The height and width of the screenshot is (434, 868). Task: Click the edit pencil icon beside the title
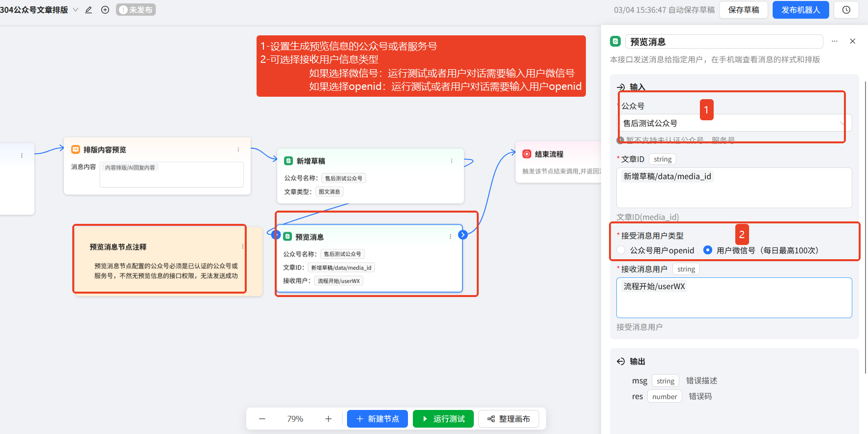88,10
